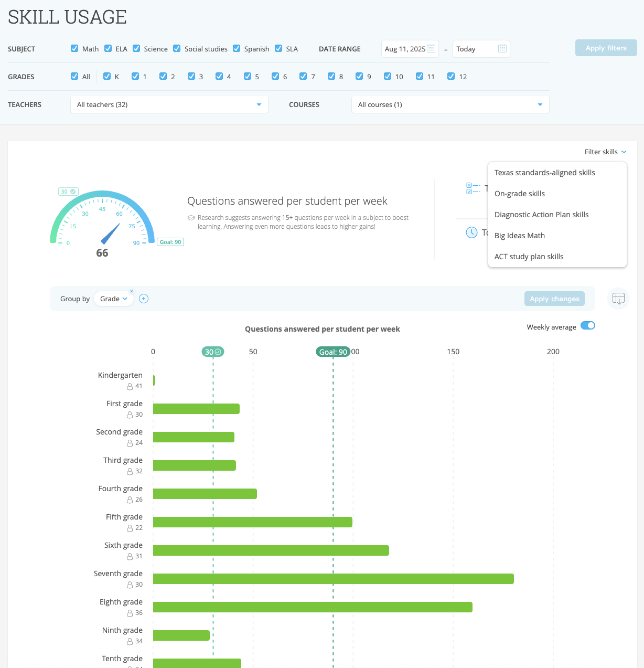Open the Group by Grade dropdown
The height and width of the screenshot is (668, 644).
coord(114,299)
